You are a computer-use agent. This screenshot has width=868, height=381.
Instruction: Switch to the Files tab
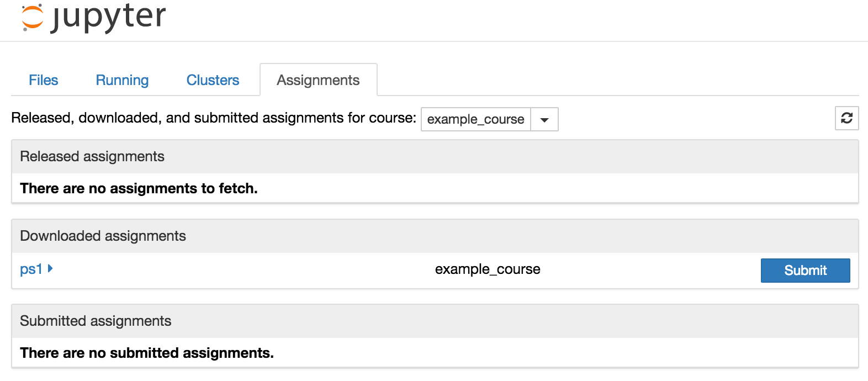(43, 80)
